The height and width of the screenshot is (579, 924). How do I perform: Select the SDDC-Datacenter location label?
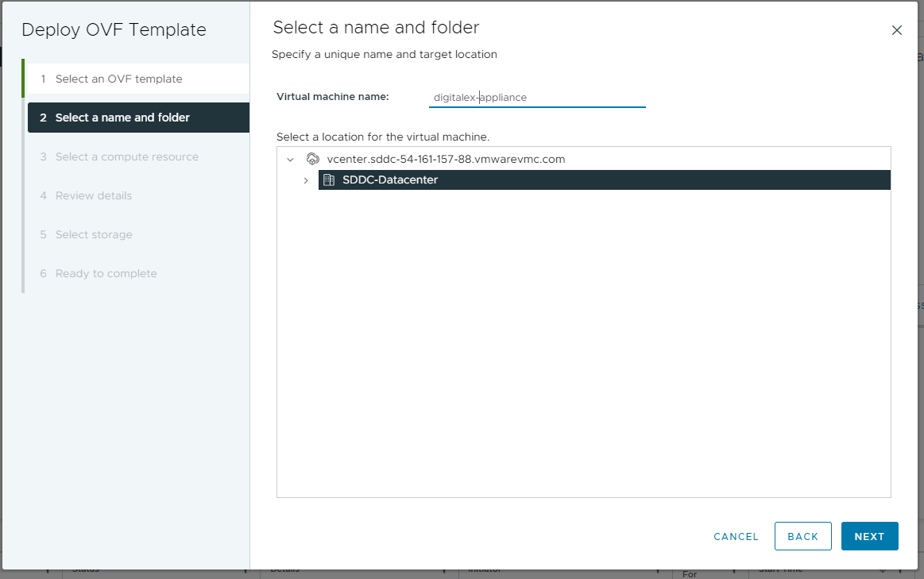pos(390,180)
